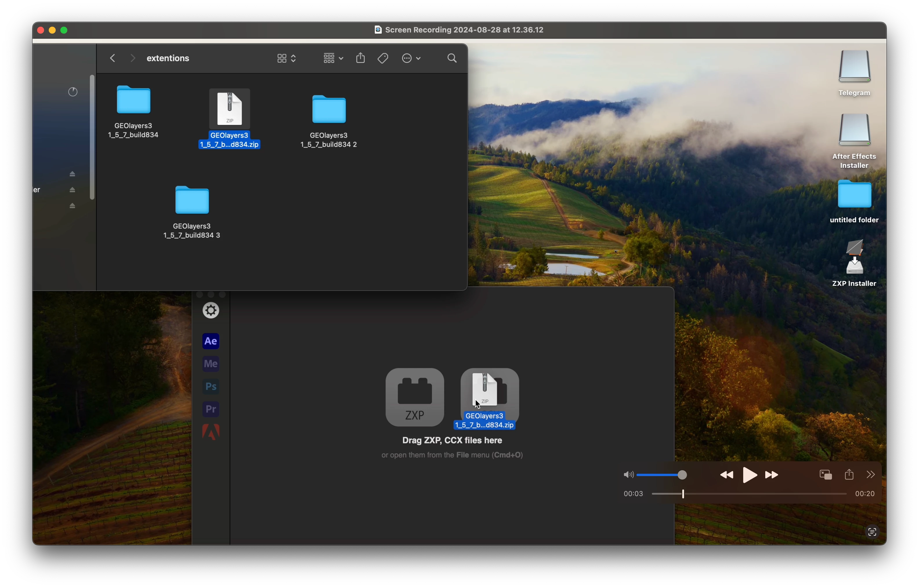Open Finder group-by dropdown

pos(333,58)
